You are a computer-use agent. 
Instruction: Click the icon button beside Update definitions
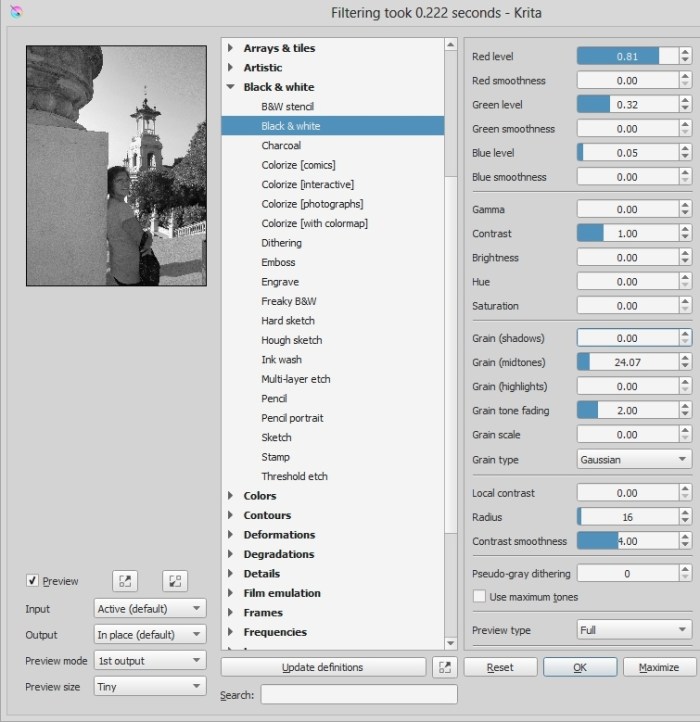(x=444, y=667)
